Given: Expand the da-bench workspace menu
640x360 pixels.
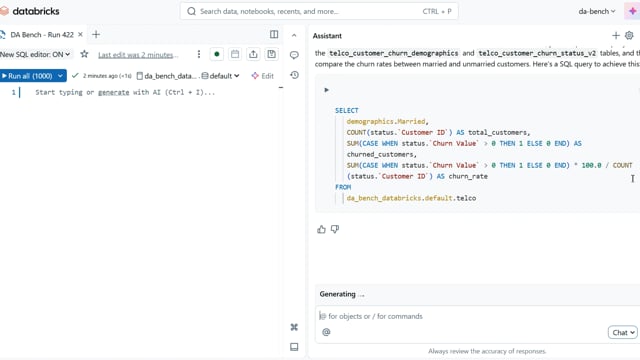Looking at the screenshot, I should click(597, 11).
